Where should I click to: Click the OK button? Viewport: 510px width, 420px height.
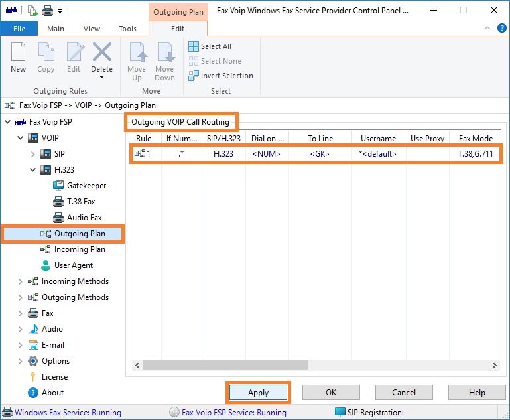pyautogui.click(x=331, y=393)
